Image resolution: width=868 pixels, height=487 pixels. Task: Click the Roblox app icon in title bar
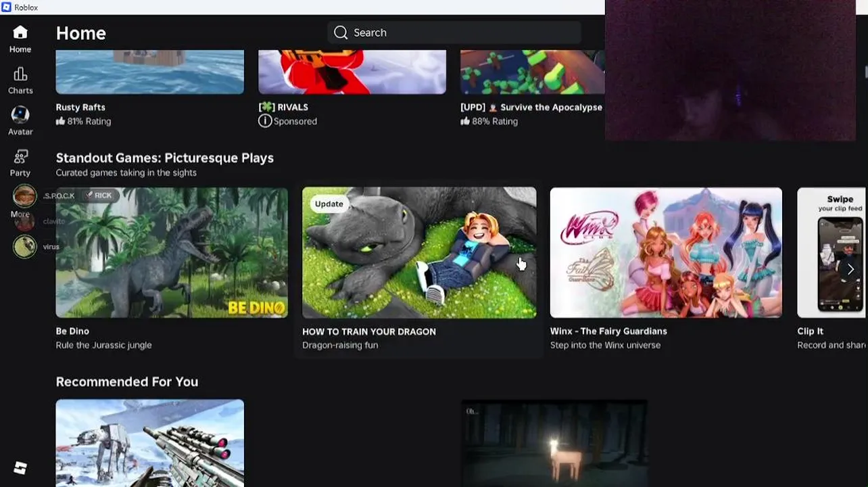pyautogui.click(x=6, y=7)
